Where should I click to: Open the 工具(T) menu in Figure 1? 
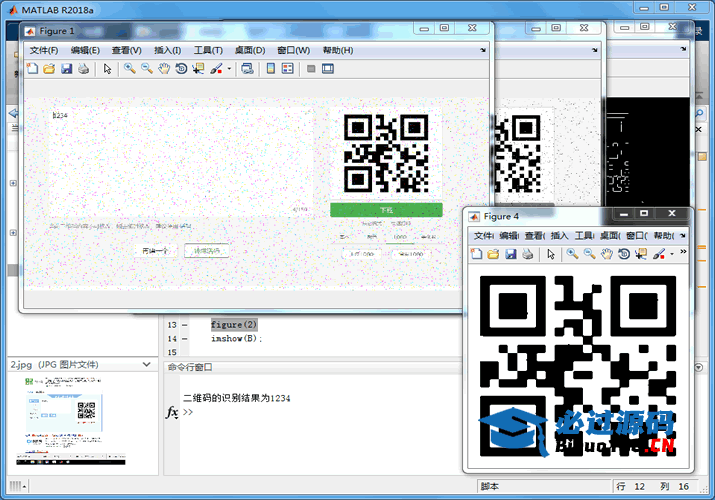pos(208,50)
